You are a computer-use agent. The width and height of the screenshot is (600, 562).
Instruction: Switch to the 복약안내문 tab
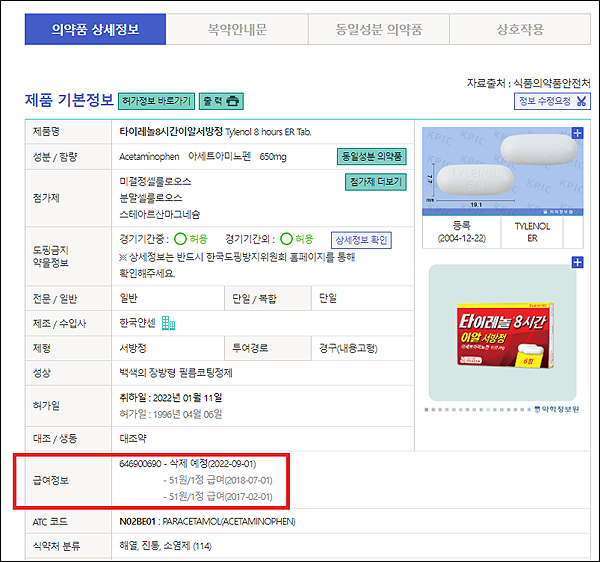[x=237, y=29]
